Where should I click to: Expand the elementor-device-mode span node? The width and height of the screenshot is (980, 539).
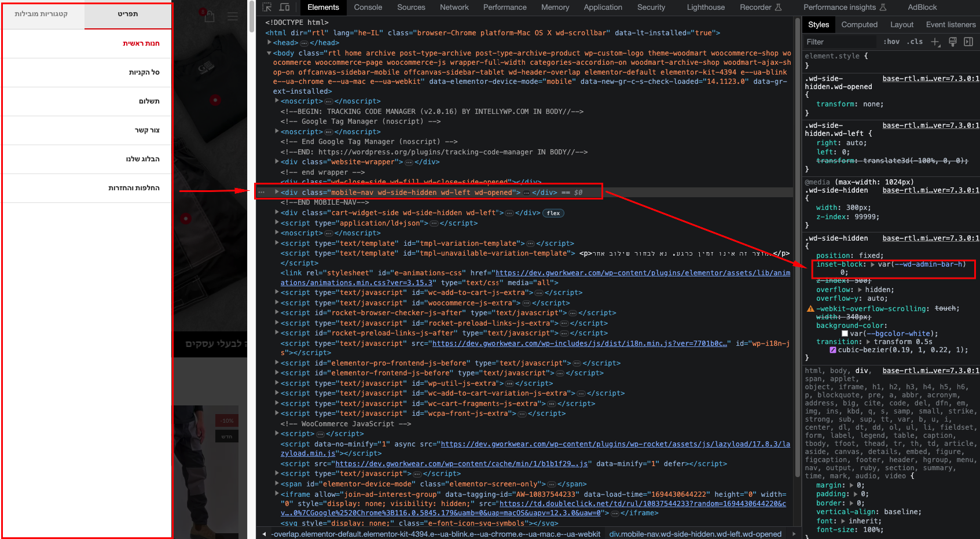click(277, 484)
